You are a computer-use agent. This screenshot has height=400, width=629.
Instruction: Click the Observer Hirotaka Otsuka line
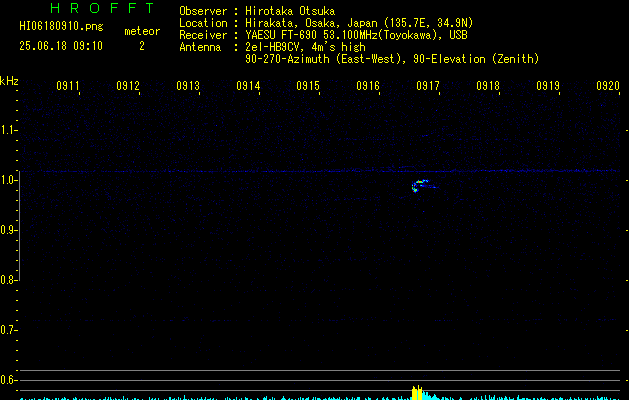point(257,11)
